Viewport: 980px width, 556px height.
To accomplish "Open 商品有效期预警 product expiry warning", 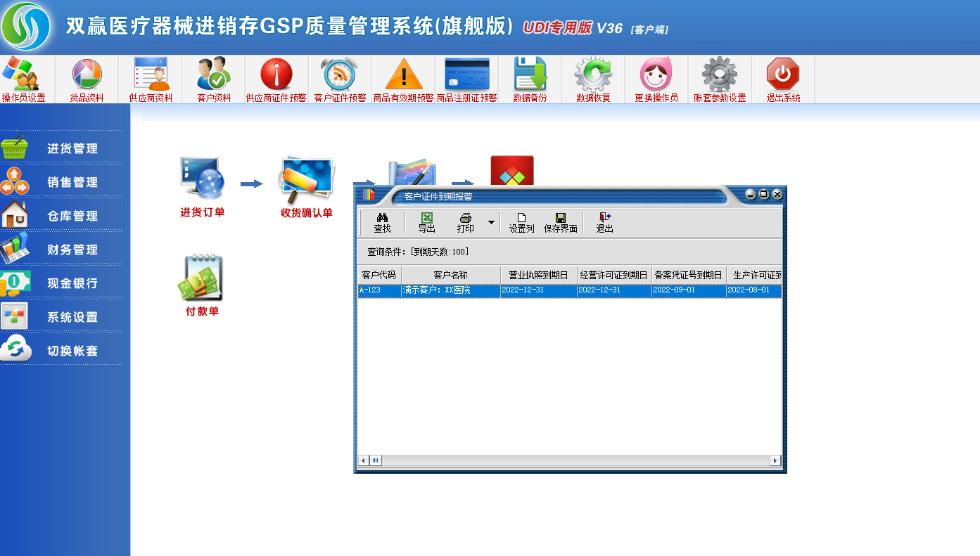I will tap(403, 79).
